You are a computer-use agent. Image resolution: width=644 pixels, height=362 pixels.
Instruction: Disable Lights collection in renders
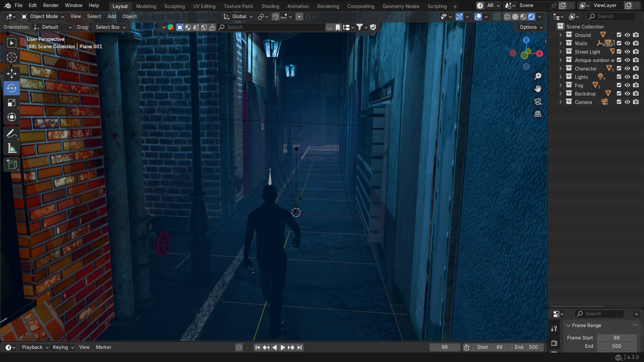click(636, 77)
